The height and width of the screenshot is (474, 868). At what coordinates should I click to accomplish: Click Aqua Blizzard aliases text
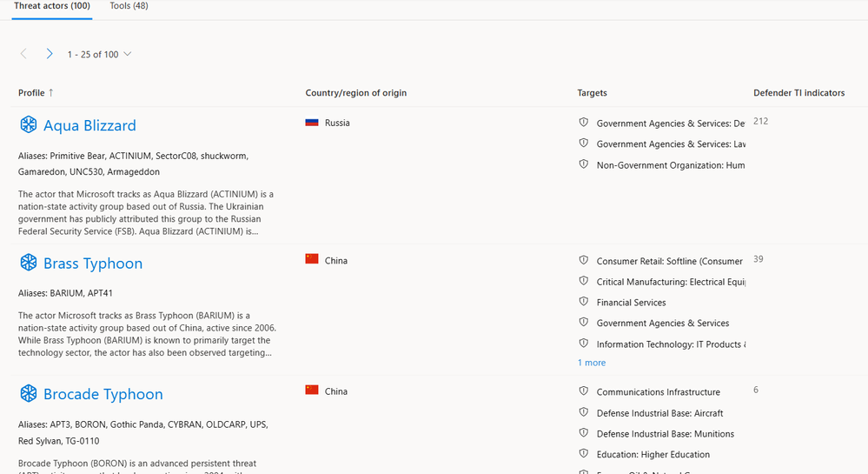(134, 164)
